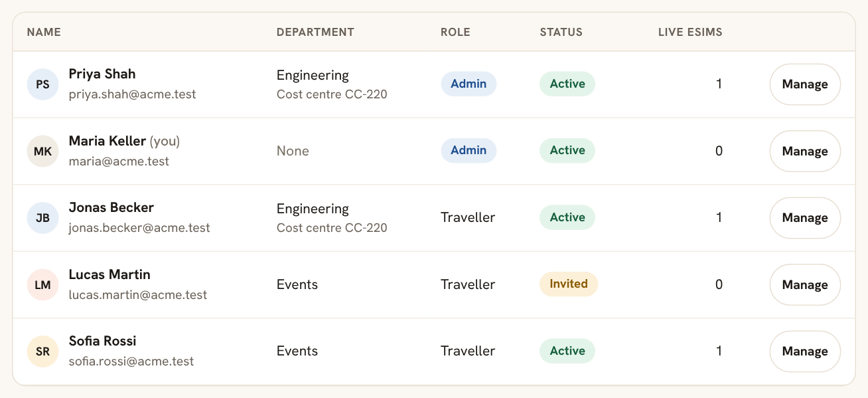Click Traveller role for Sofia Rossi

tap(468, 351)
